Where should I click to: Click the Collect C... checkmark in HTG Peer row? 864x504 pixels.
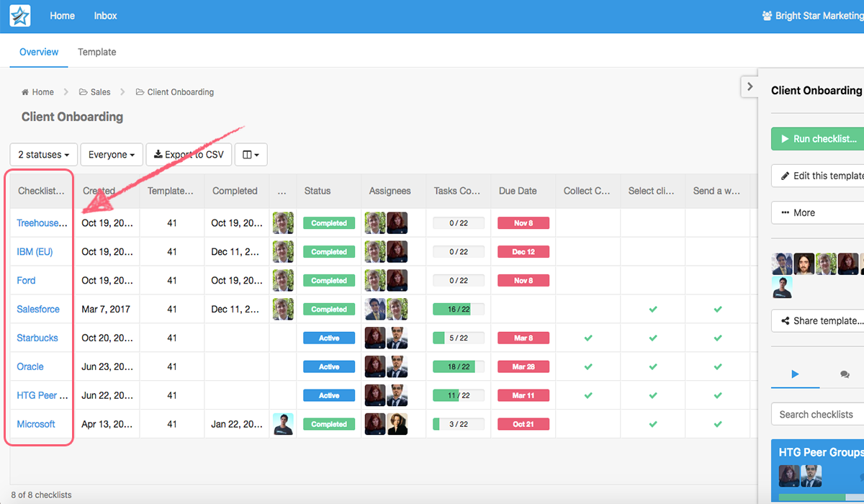coord(588,396)
